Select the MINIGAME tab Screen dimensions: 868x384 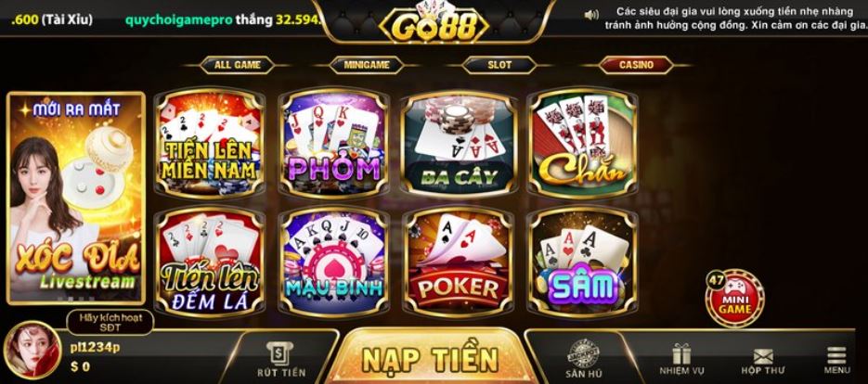367,65
